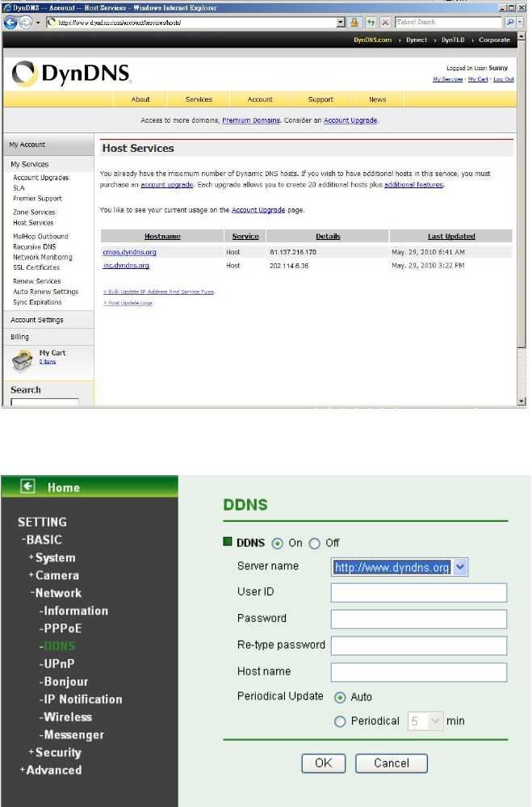Viewport: 532px width, 807px height.
Task: Click the Re-type password field
Action: (x=419, y=645)
